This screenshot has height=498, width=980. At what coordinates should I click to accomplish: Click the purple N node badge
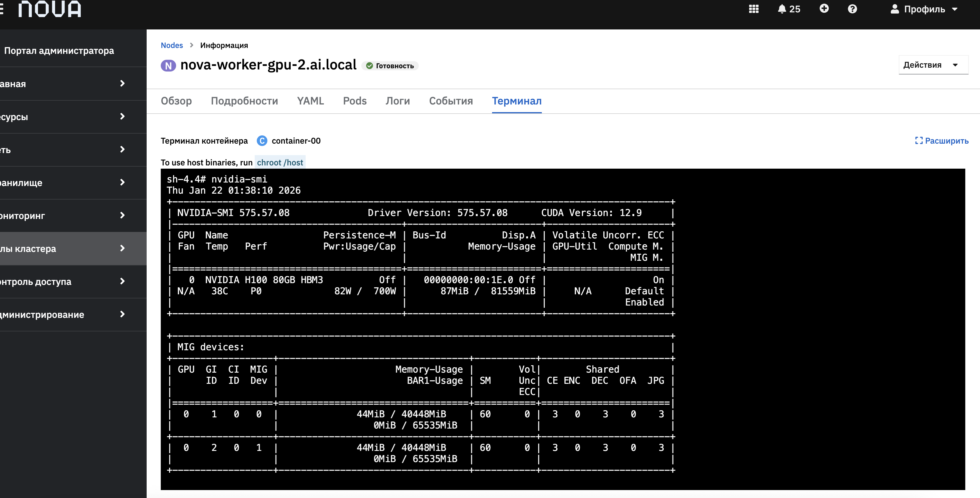[x=168, y=66]
